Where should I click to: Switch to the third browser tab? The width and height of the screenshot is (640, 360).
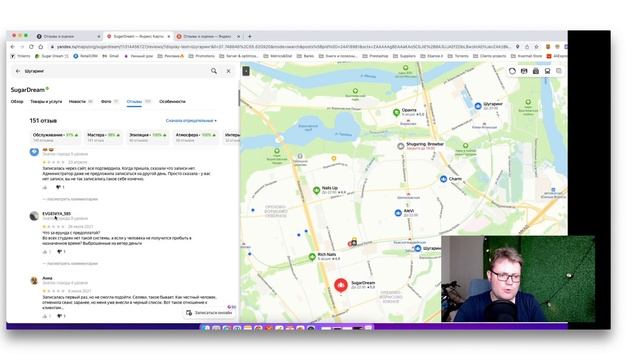click(208, 36)
